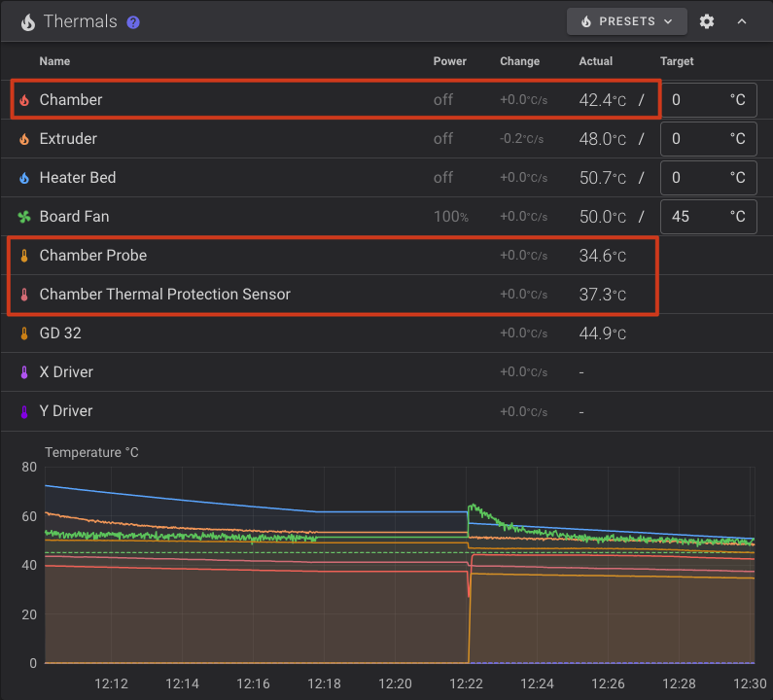Click the Board Fan target field showing 45

point(695,217)
